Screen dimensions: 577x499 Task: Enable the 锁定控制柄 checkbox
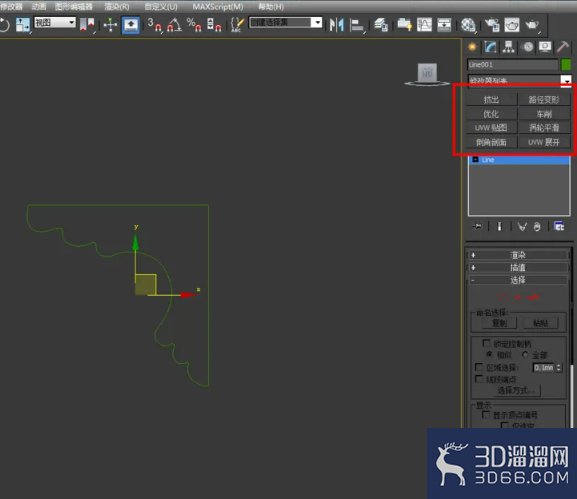click(x=486, y=343)
